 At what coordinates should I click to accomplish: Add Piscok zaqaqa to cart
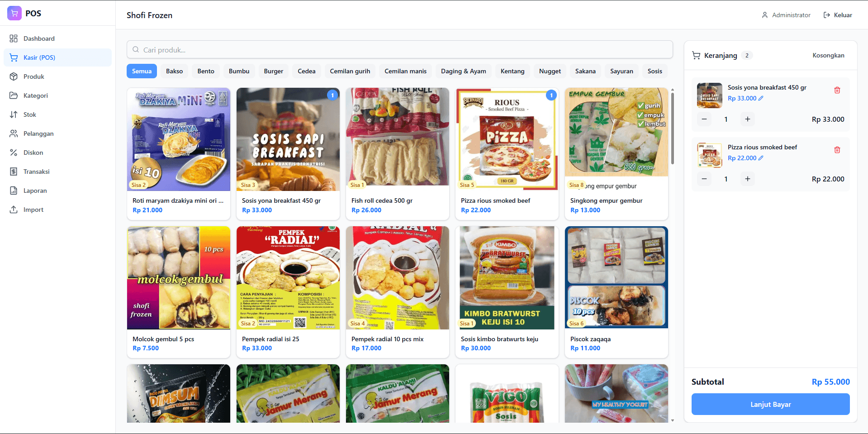pos(617,292)
